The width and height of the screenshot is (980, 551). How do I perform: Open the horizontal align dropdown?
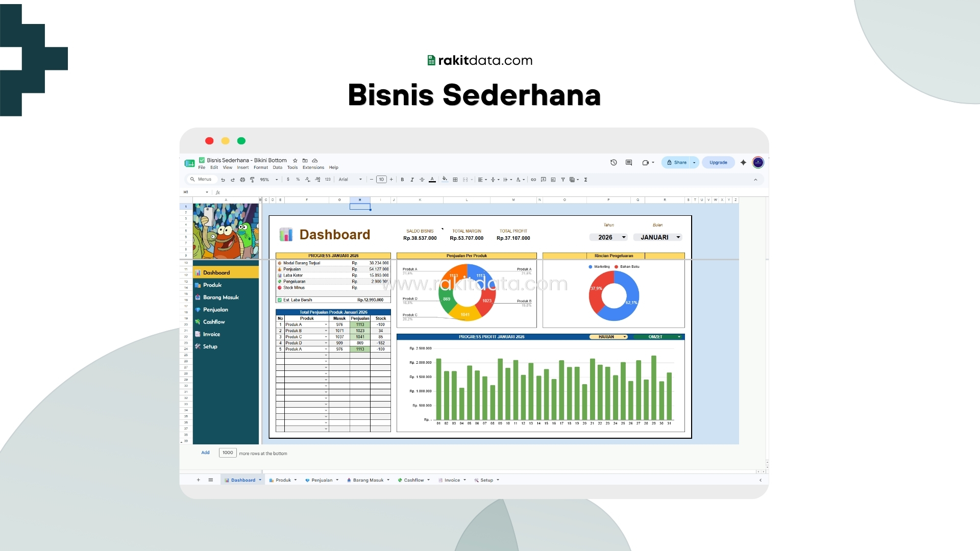click(482, 180)
